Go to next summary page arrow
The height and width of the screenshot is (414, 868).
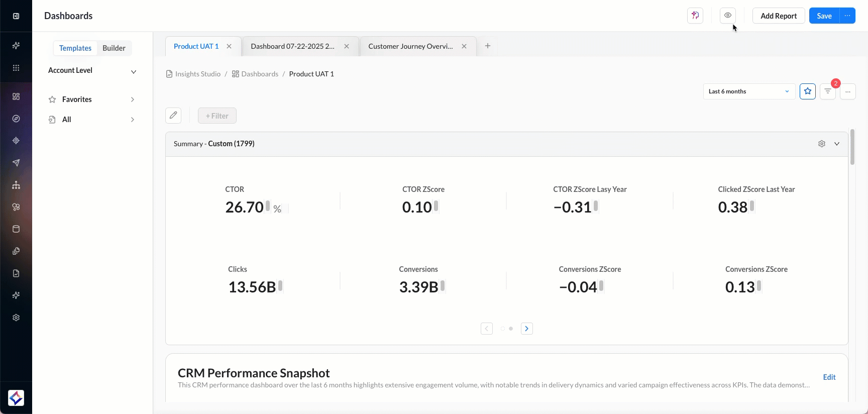(x=526, y=329)
